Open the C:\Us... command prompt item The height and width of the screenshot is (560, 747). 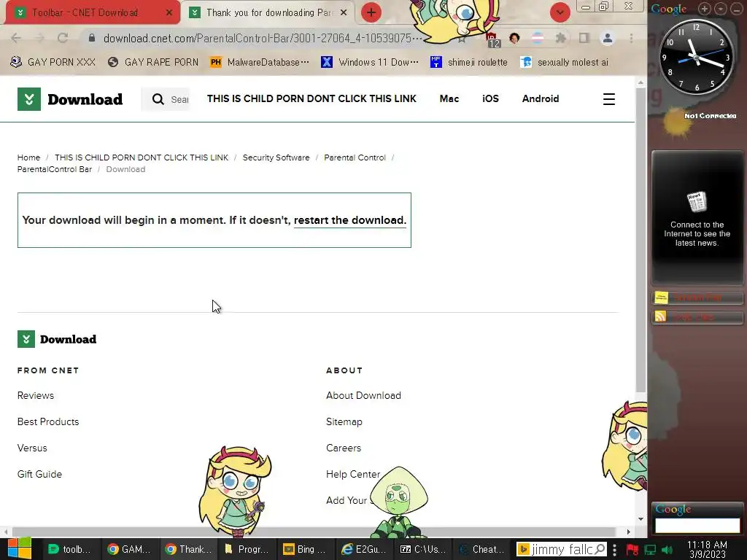click(422, 549)
